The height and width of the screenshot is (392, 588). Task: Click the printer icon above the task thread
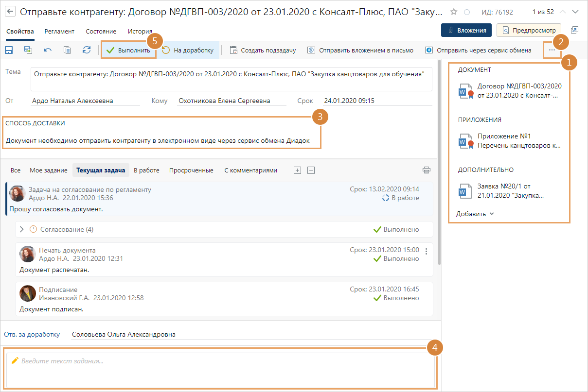pos(427,170)
